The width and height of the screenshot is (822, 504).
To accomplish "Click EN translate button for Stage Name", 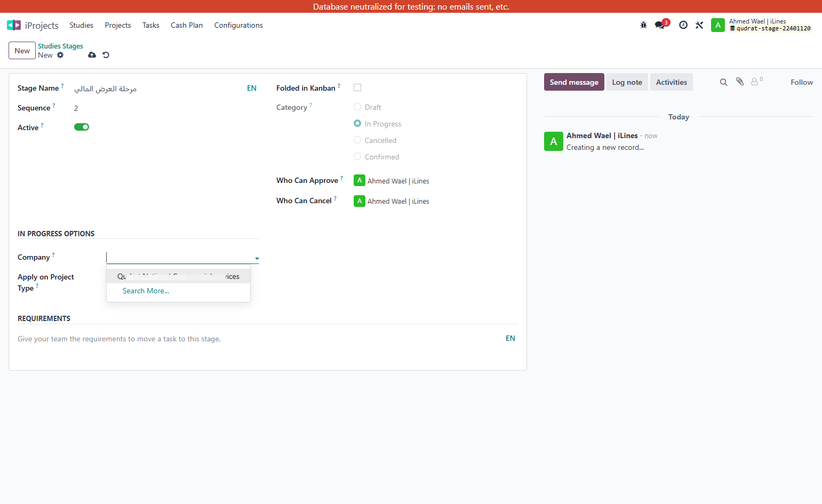I will 252,88.
